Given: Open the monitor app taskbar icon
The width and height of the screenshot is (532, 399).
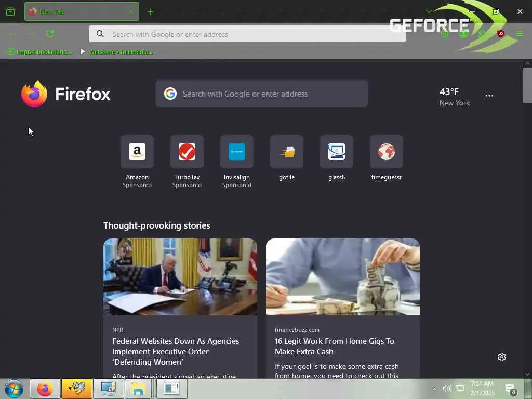Looking at the screenshot, I should tap(109, 389).
